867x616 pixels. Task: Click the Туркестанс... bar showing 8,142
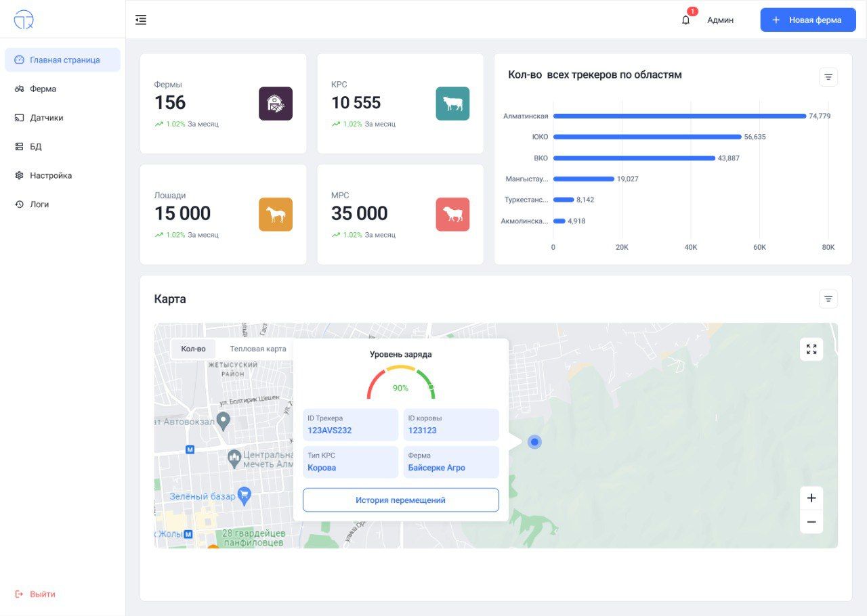pos(564,200)
